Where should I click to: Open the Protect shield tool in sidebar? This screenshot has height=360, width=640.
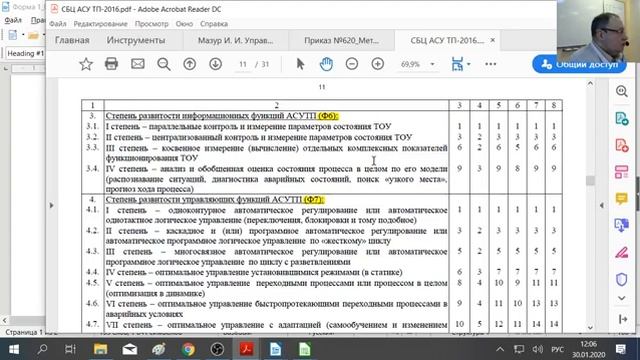coord(622,280)
